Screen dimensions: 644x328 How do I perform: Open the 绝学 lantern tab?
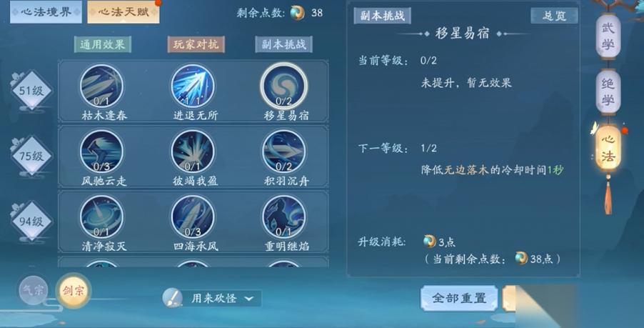(x=608, y=92)
